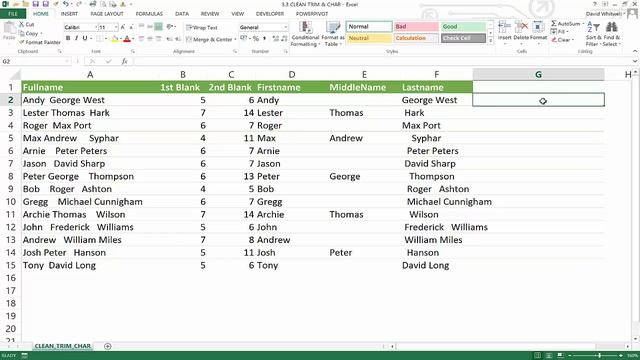The height and width of the screenshot is (360, 640).
Task: Toggle Underline formatting
Action: coord(85,38)
